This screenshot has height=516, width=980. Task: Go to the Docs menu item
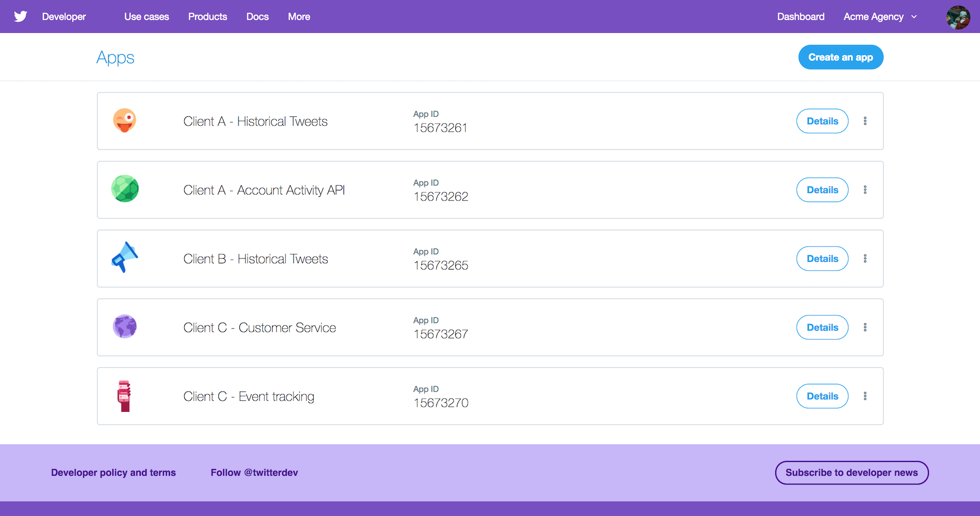coord(257,17)
